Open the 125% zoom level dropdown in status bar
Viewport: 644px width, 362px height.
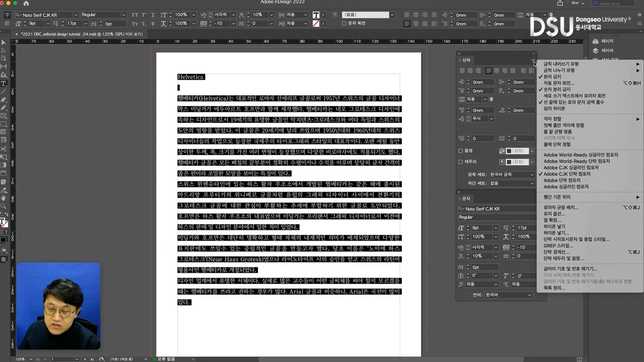(x=30, y=359)
